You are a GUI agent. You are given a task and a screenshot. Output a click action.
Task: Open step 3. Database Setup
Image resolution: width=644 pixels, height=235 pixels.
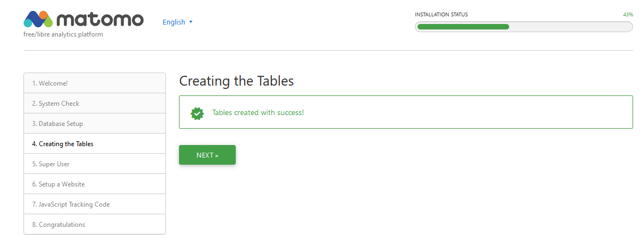[x=95, y=123]
